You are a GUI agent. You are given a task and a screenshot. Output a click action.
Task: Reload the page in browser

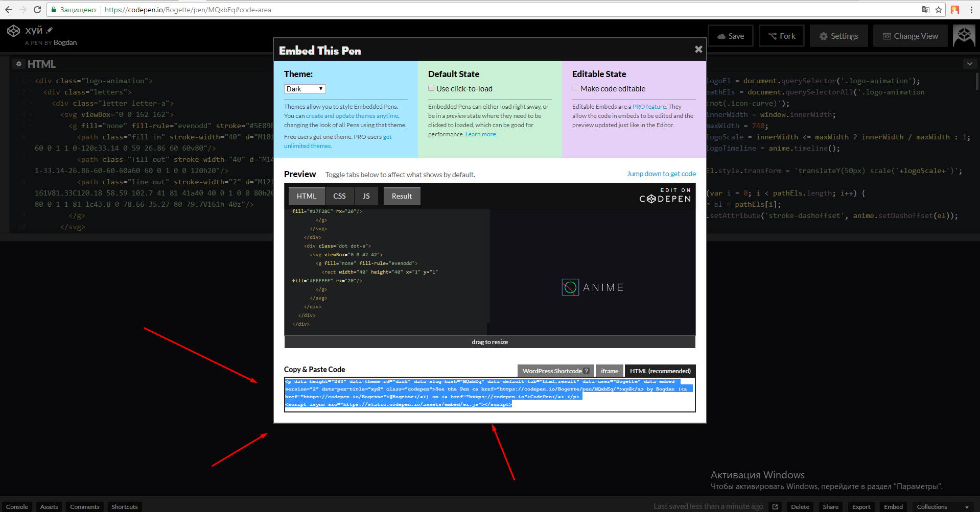coord(37,10)
